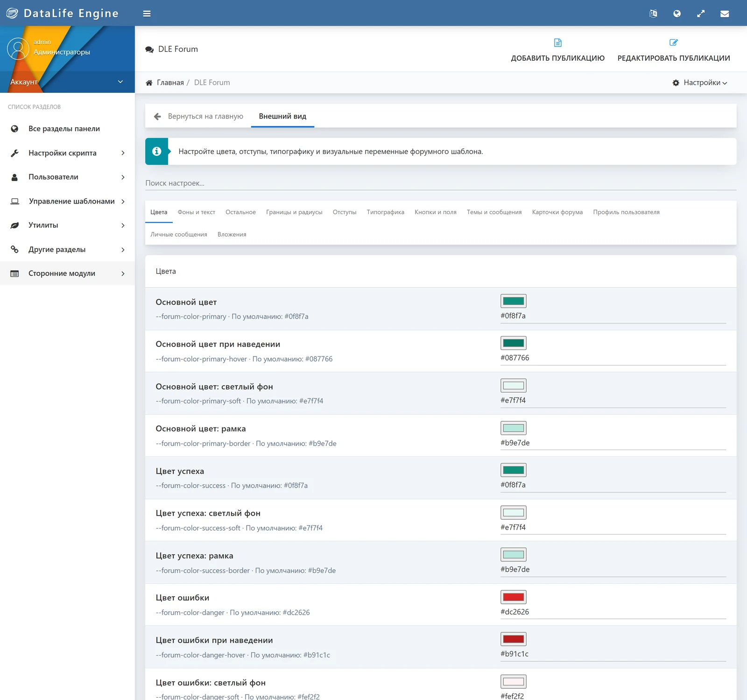Click the edit publications pencil icon
This screenshot has width=747, height=700.
(674, 42)
